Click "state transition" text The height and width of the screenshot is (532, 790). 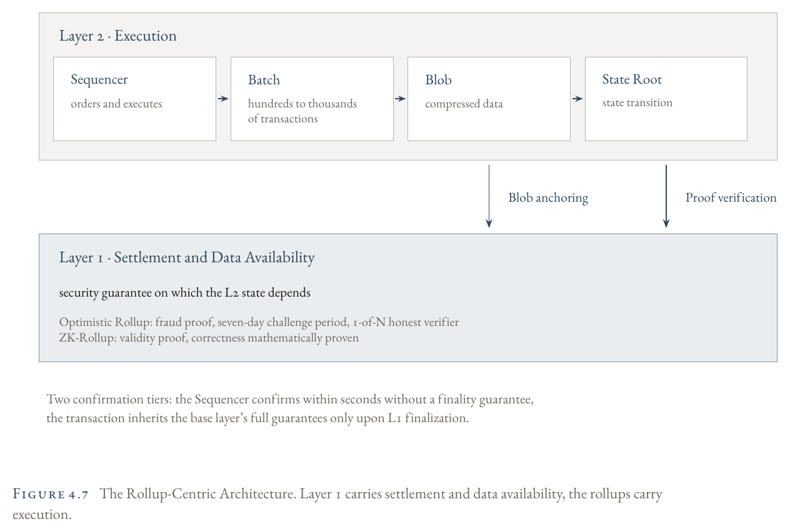(x=637, y=103)
